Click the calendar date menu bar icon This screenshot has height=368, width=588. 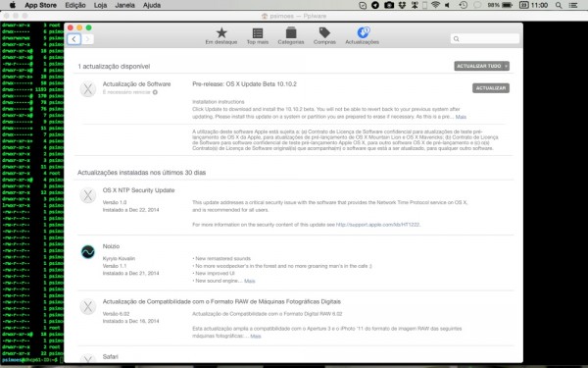[x=524, y=5]
